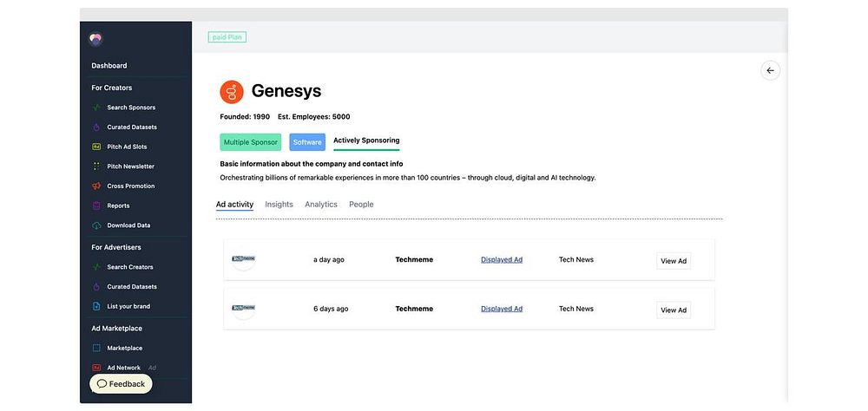This screenshot has width=868, height=411.
Task: Click the Search Sponsors pulse icon
Action: pos(96,108)
